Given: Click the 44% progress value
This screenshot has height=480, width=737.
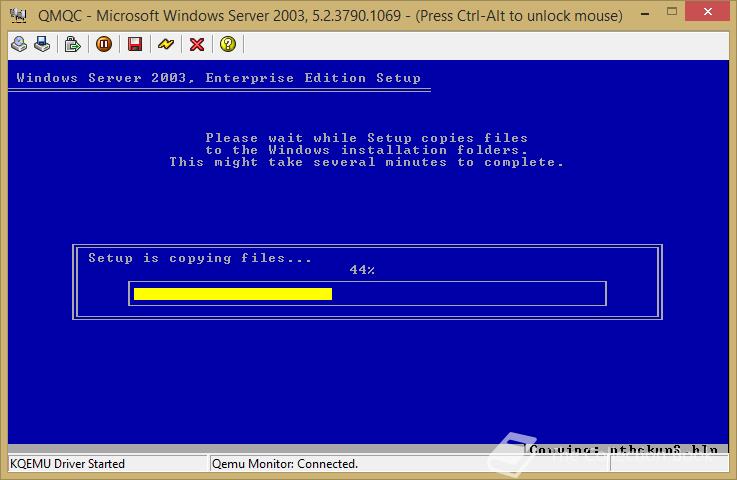Looking at the screenshot, I should 362,269.
